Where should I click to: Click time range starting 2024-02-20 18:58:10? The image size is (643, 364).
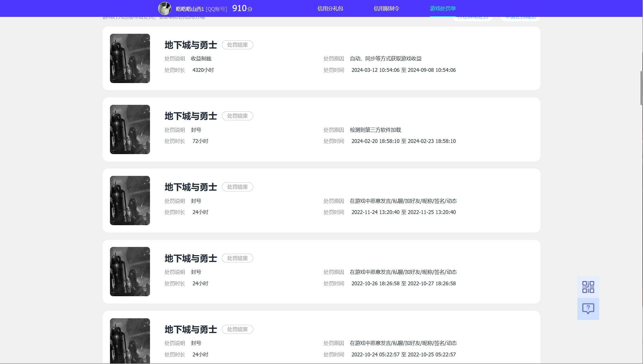point(403,141)
